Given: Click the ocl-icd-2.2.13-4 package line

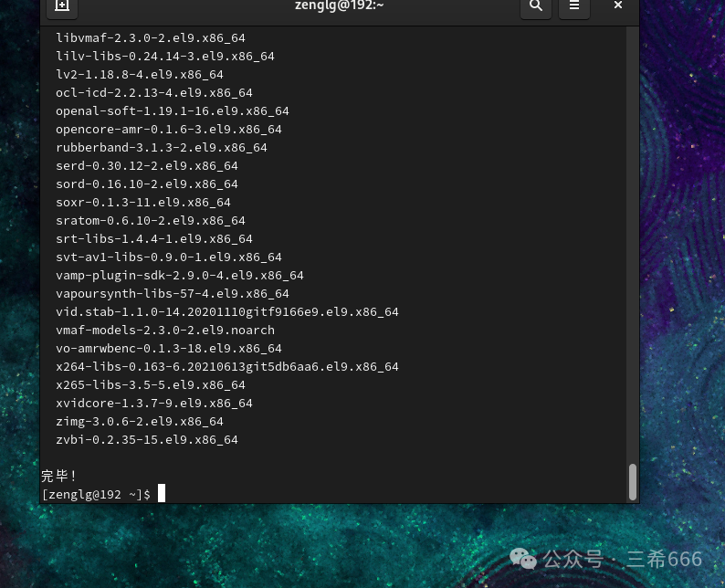Looking at the screenshot, I should 153,93.
